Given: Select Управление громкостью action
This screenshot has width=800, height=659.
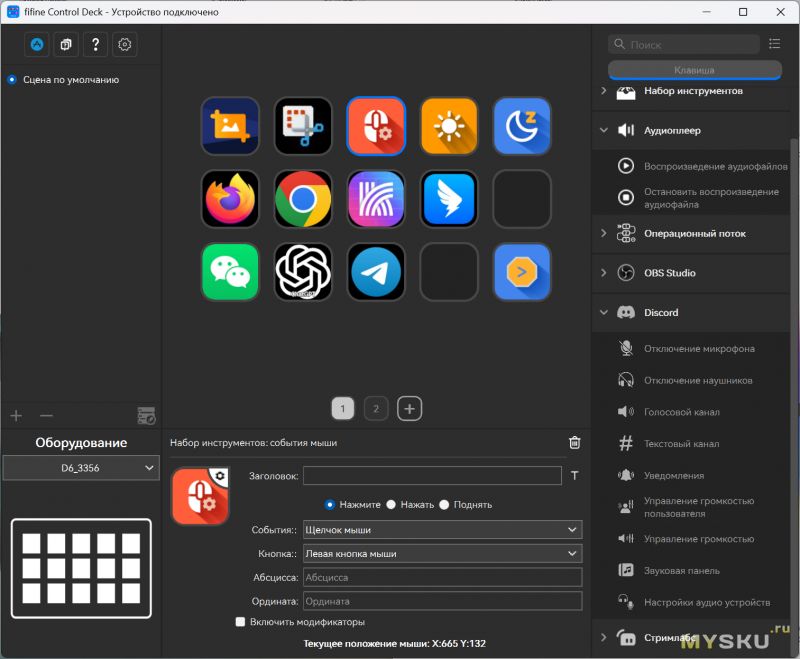Looking at the screenshot, I should [x=692, y=539].
